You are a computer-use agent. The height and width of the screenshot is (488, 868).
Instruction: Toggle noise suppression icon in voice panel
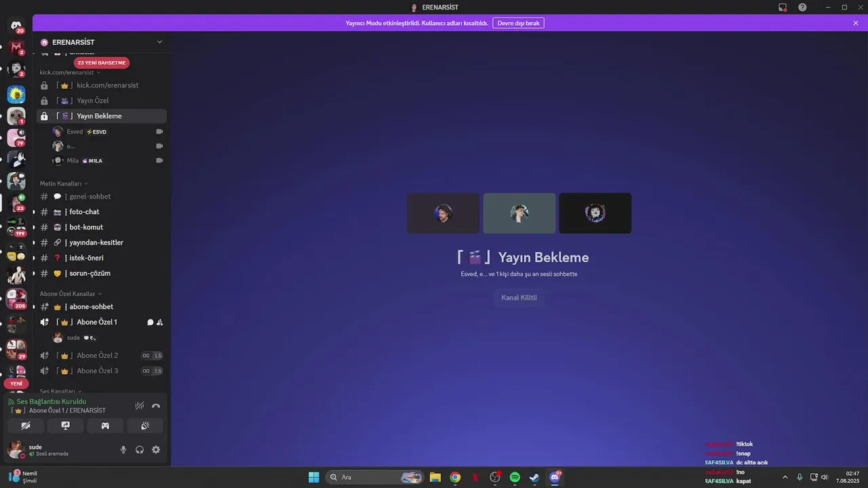pyautogui.click(x=140, y=406)
